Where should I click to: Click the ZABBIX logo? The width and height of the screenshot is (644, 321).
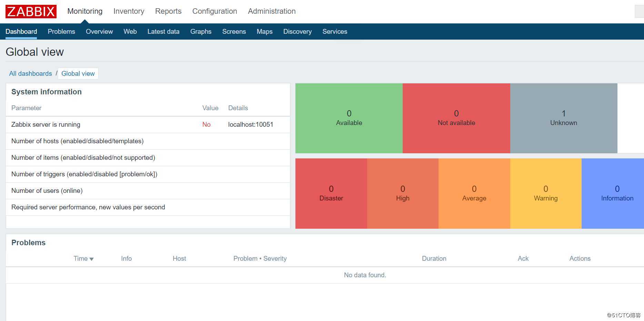(x=31, y=11)
